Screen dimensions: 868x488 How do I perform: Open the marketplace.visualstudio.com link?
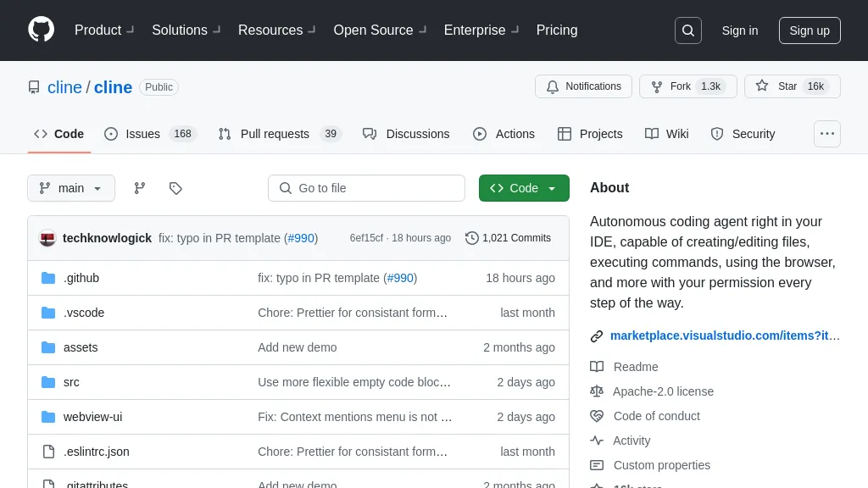[725, 335]
